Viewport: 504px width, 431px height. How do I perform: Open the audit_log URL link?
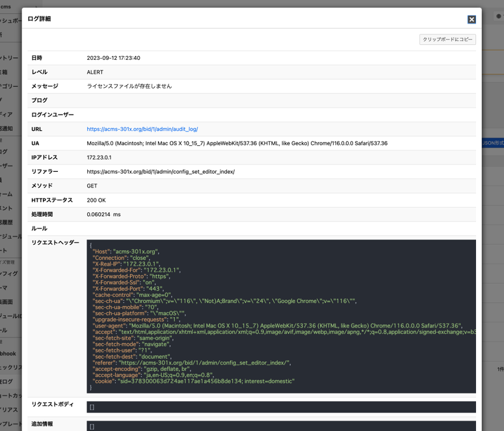coord(142,130)
